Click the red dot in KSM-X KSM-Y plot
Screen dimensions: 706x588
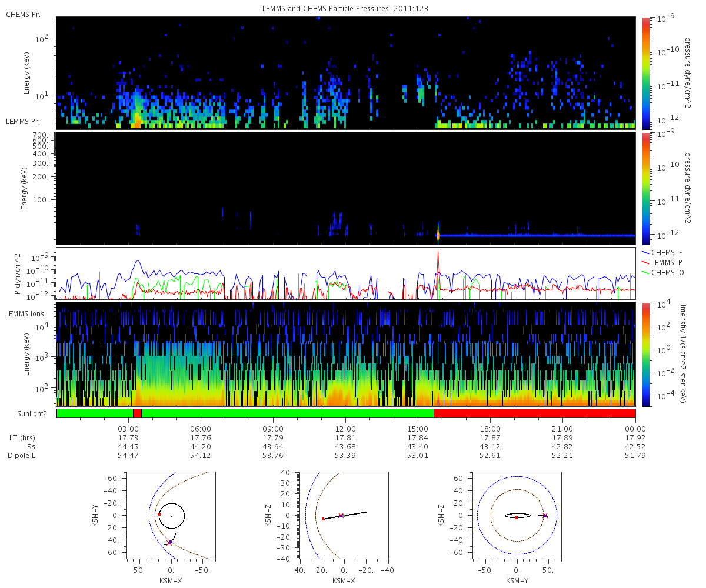pos(159,514)
